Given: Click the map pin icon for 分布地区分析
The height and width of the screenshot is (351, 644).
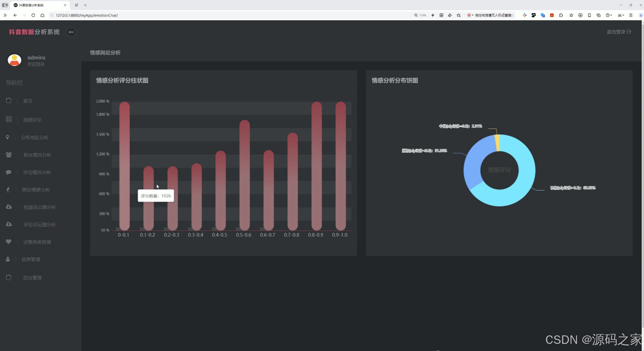Looking at the screenshot, I should pyautogui.click(x=7, y=137).
